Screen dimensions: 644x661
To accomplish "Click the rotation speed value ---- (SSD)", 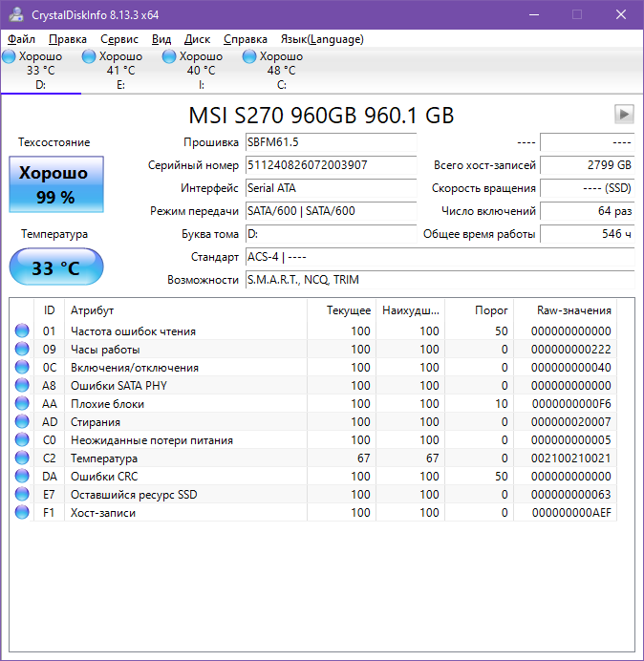I will click(587, 188).
